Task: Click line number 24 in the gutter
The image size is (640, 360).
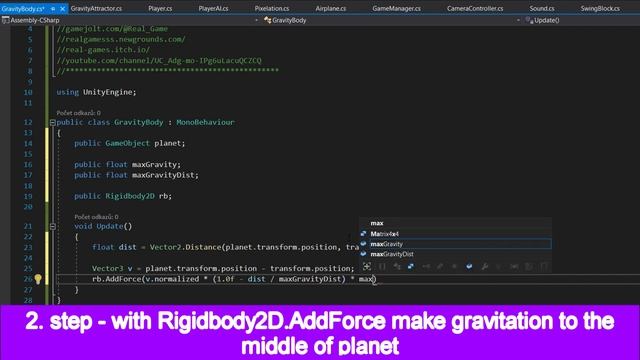Action: coord(28,258)
